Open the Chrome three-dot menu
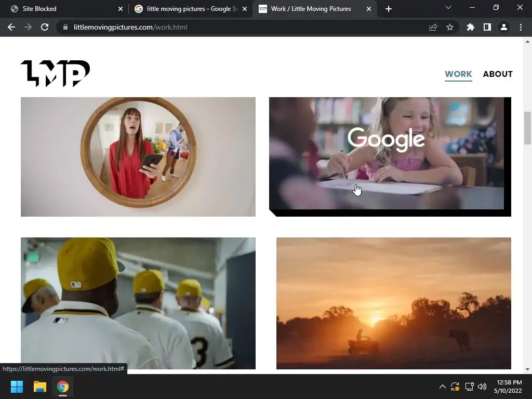The width and height of the screenshot is (532, 399). point(521,27)
